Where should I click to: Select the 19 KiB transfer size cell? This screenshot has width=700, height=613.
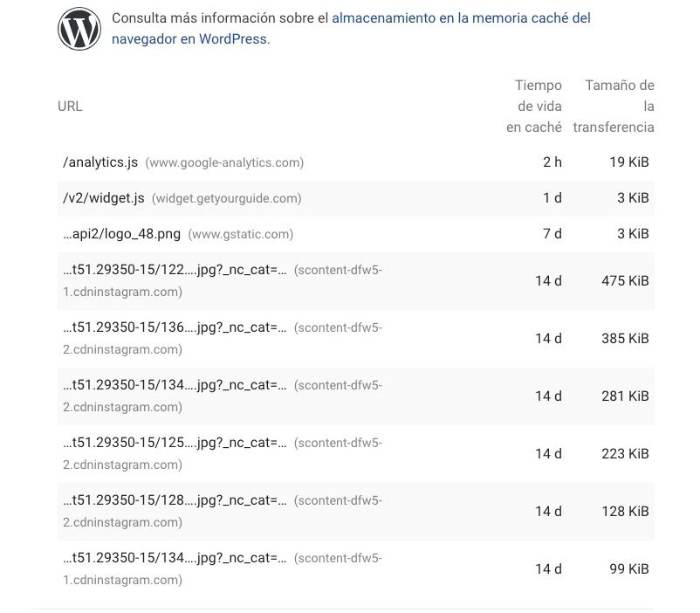click(x=629, y=162)
